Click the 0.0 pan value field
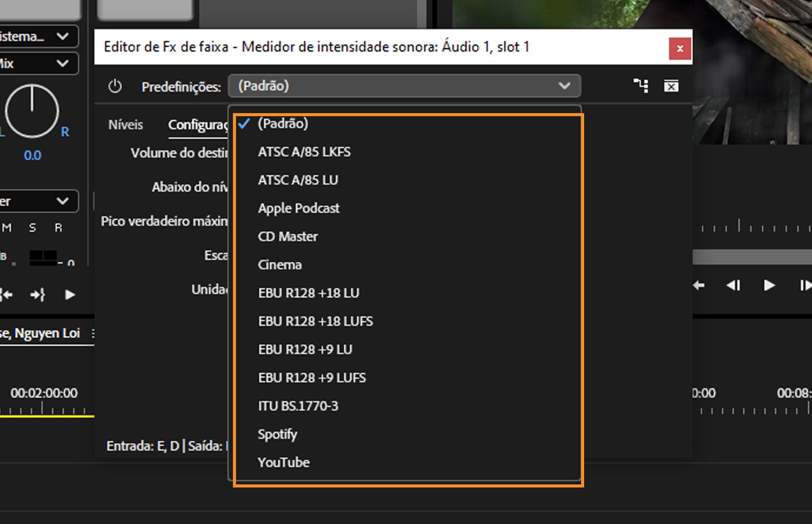Viewport: 812px width, 524px height. click(32, 155)
